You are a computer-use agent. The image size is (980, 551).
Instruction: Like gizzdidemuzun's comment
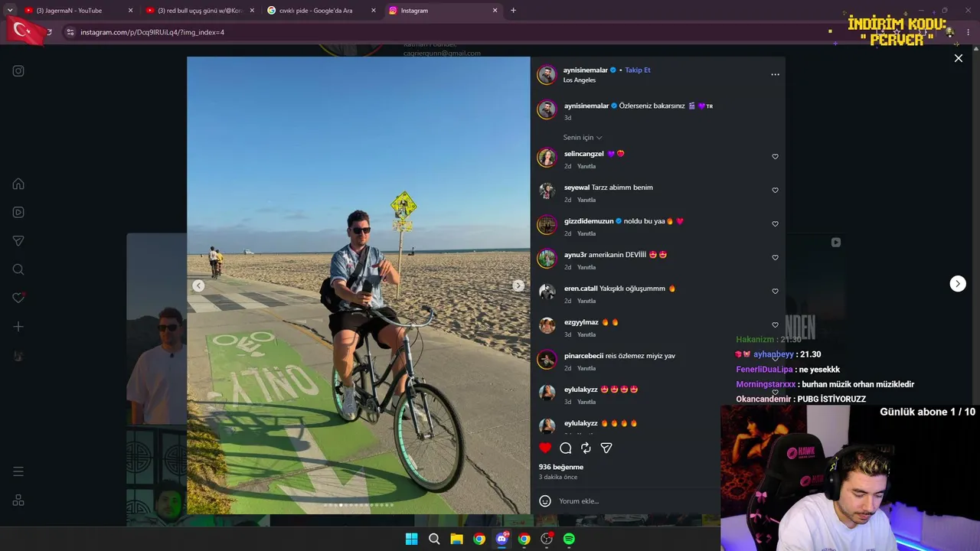(x=775, y=224)
